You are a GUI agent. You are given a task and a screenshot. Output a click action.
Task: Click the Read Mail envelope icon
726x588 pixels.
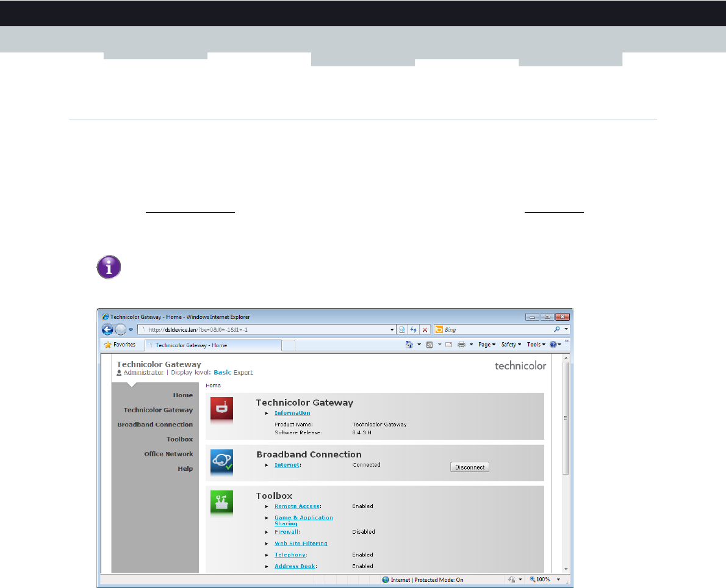448,345
